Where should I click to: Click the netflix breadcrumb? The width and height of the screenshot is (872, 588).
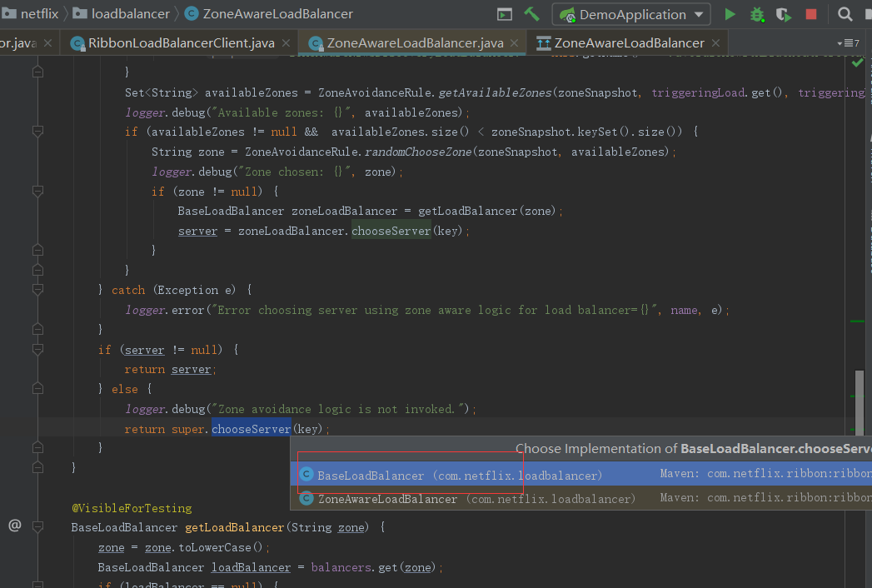coord(31,14)
